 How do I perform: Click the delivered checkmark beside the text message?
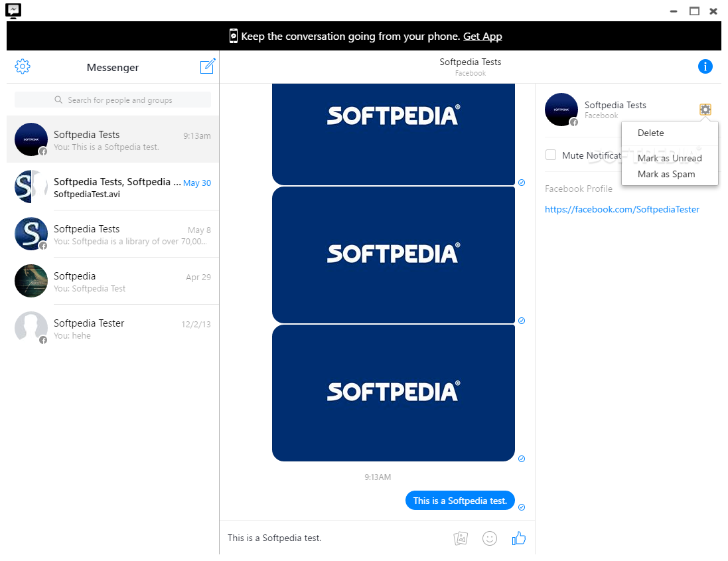click(x=522, y=507)
